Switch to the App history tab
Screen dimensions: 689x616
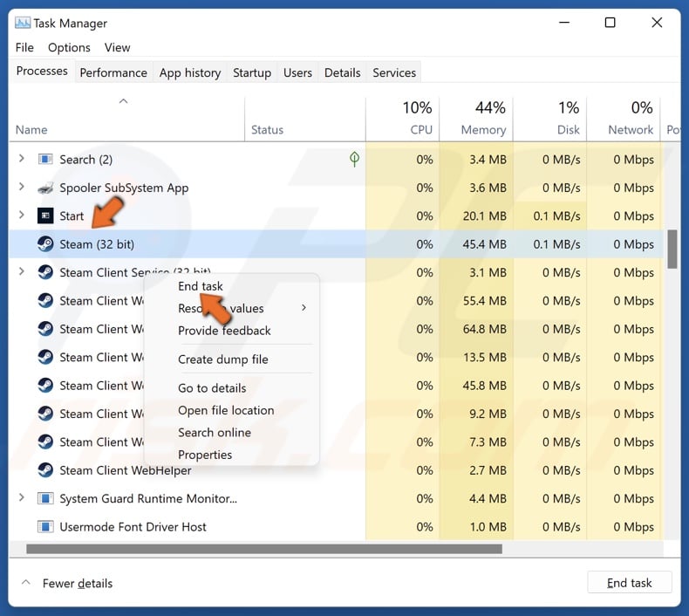click(x=190, y=72)
